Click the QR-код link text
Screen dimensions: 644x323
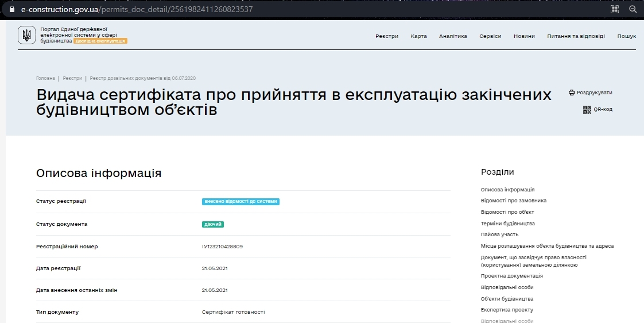coord(603,109)
